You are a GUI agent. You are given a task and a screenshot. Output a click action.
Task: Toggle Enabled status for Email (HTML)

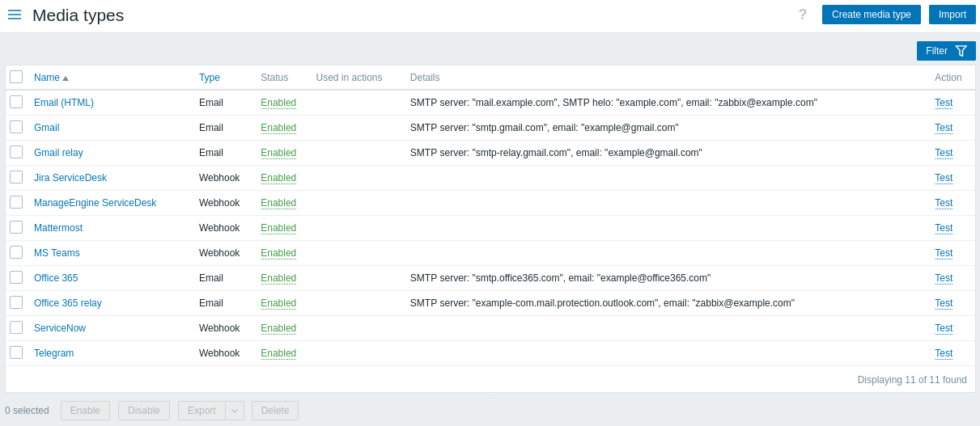(x=278, y=103)
